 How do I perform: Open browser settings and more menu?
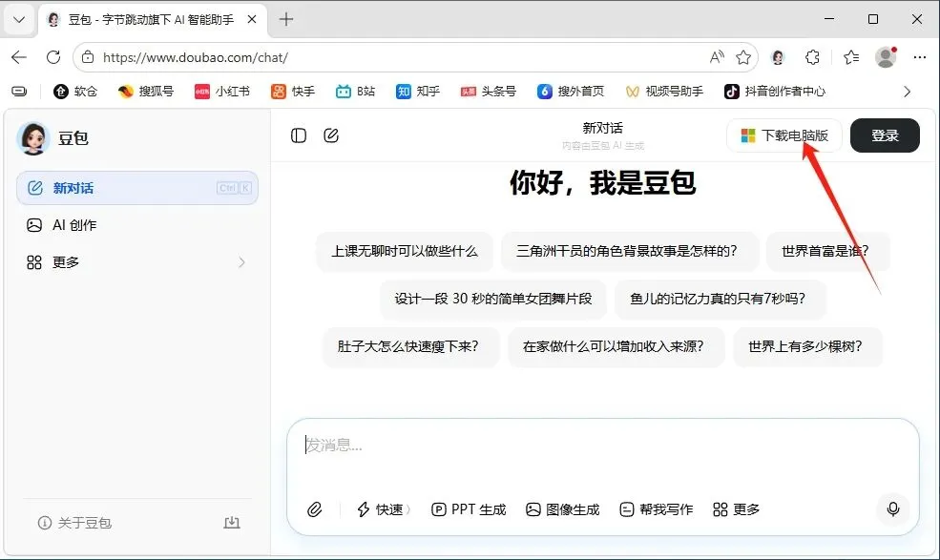coord(920,57)
